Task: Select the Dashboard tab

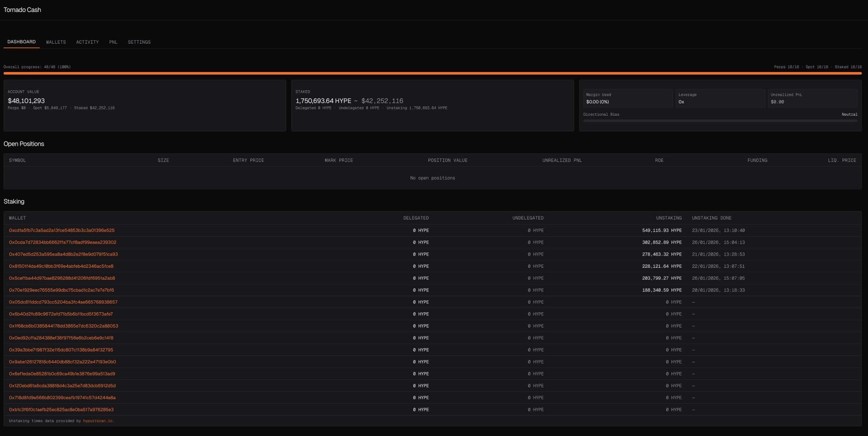Action: (22, 42)
